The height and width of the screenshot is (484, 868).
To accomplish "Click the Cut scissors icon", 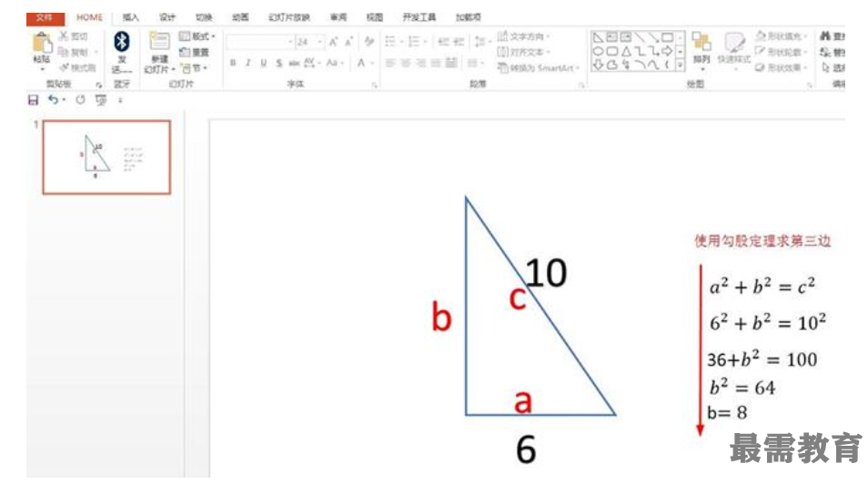I will point(64,36).
